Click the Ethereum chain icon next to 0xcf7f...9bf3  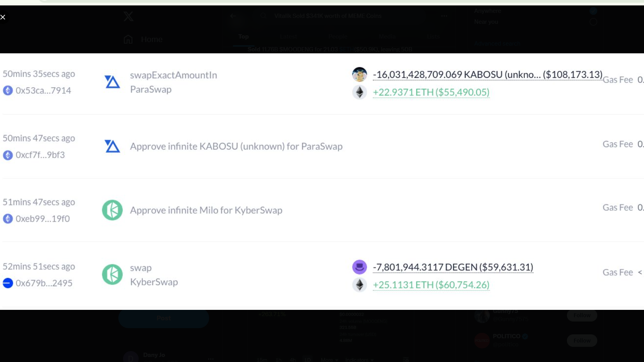click(x=8, y=155)
